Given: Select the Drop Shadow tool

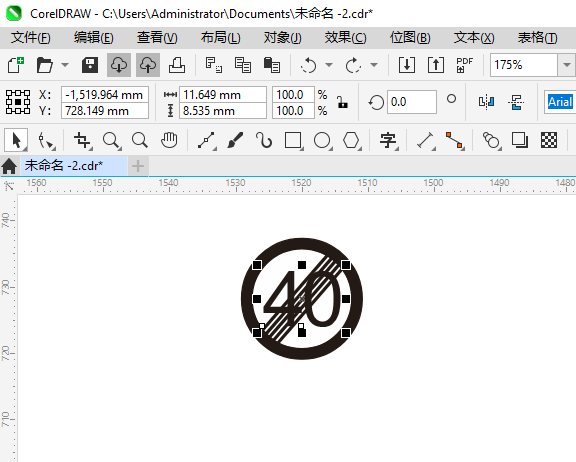Looking at the screenshot, I should point(519,140).
